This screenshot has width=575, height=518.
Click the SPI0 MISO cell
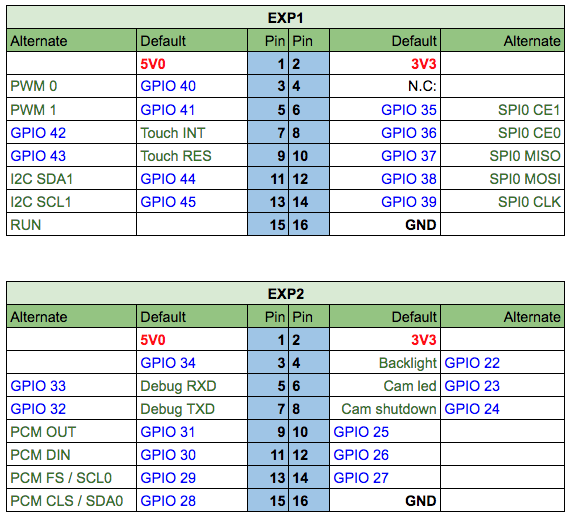(502, 156)
